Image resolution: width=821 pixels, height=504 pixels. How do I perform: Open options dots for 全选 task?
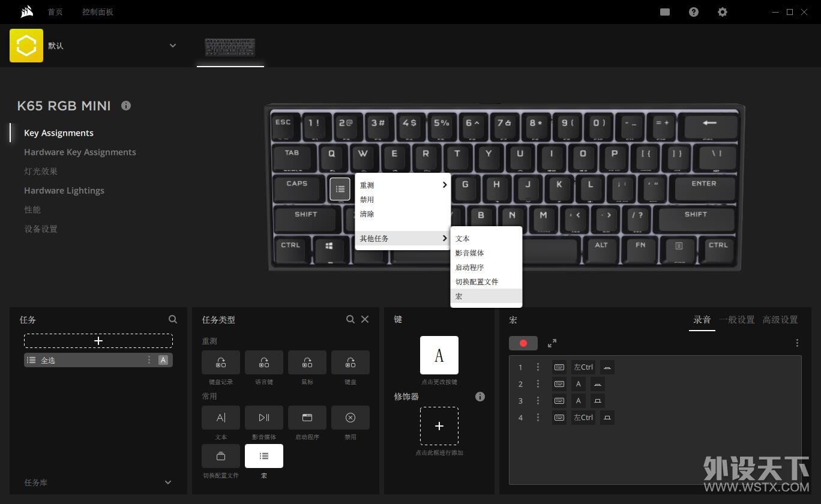149,360
